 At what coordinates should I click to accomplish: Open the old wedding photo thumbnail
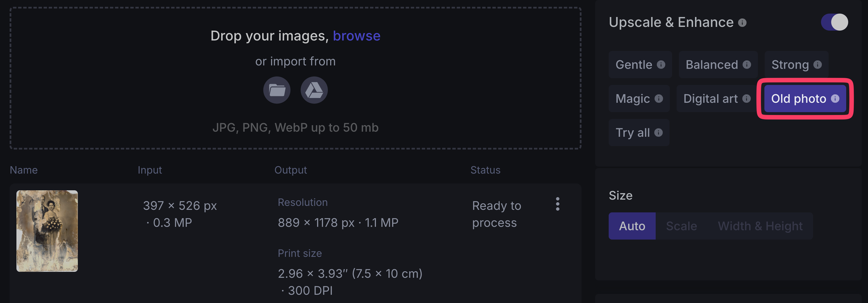coord(47,231)
